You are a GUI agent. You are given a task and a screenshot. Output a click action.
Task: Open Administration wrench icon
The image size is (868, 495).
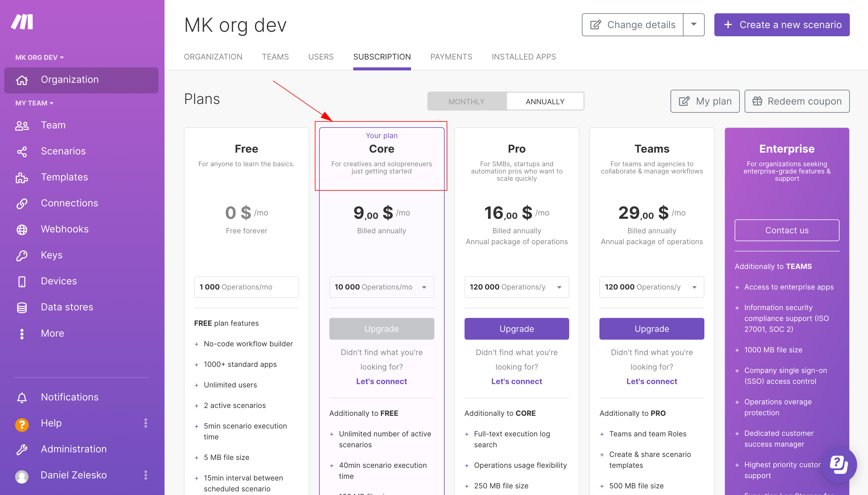point(22,449)
